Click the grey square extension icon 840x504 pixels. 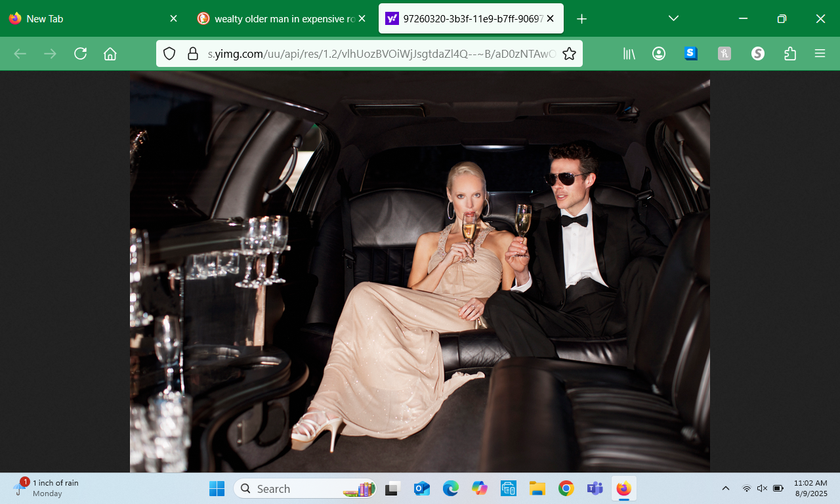pyautogui.click(x=724, y=54)
